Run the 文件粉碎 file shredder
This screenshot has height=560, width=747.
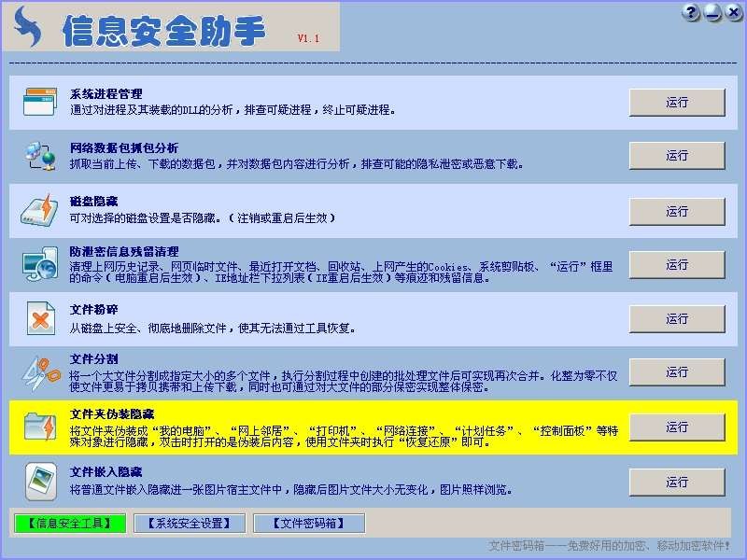(677, 318)
